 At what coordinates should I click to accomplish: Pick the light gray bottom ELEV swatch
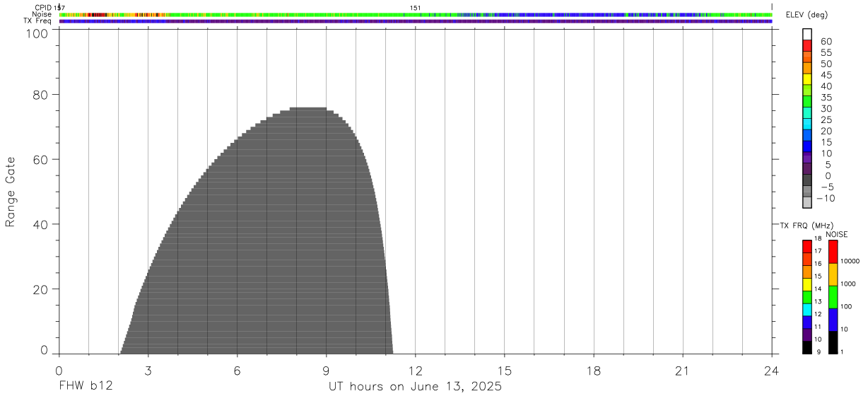click(807, 203)
